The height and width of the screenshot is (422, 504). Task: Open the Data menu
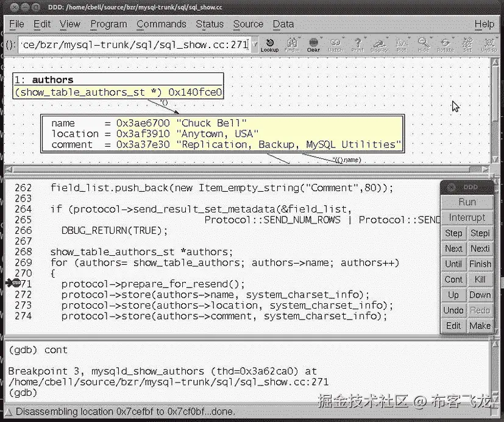tap(283, 24)
